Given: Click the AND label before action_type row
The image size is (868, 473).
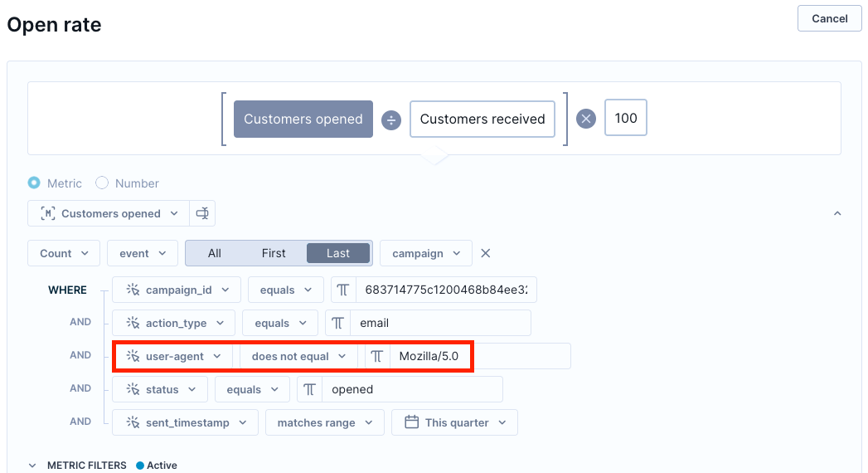Looking at the screenshot, I should [80, 322].
